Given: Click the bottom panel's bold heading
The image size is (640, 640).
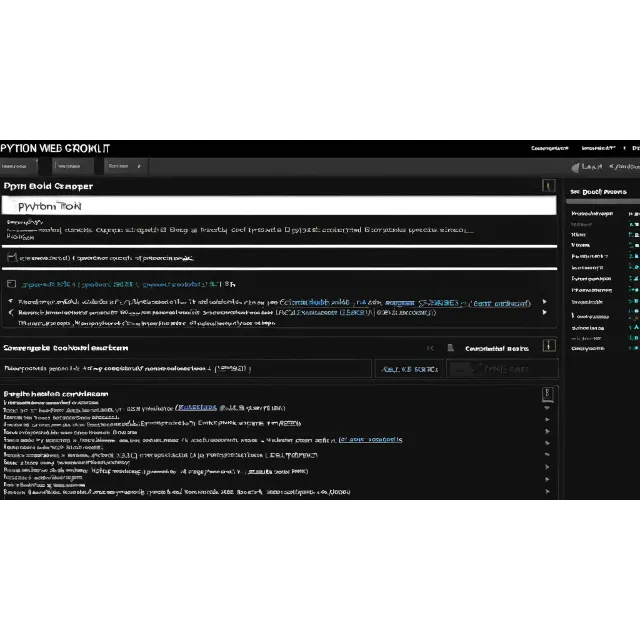Looking at the screenshot, I should 56,394.
